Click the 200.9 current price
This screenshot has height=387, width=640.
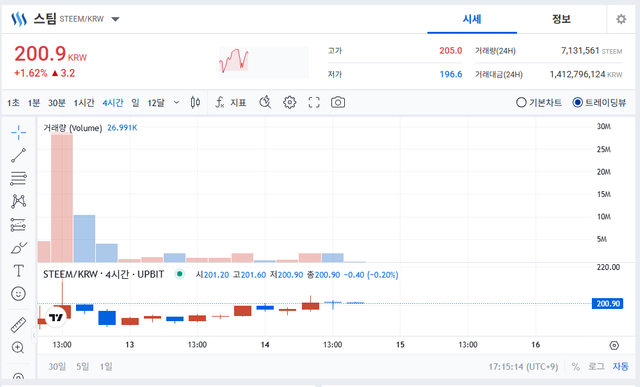coord(40,53)
